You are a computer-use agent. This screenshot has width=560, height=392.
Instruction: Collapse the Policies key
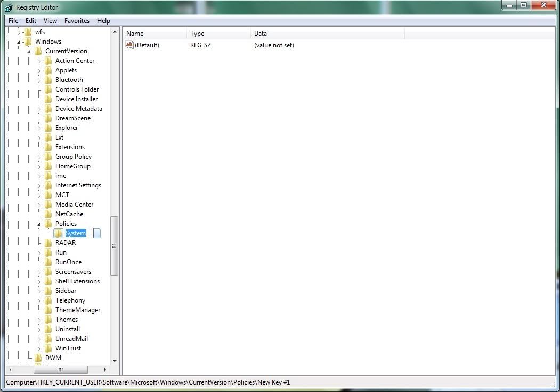pos(39,224)
